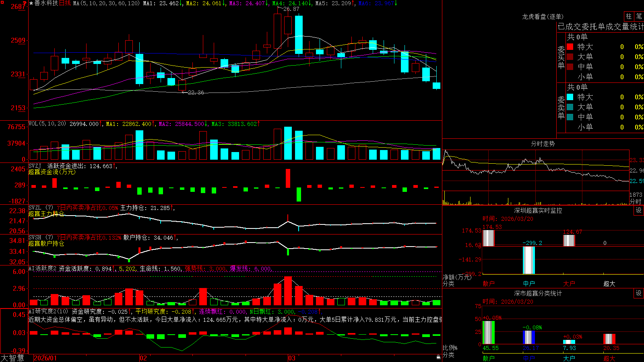Click the dark red 大单 buy-order swatch
Image resolution: width=644 pixels, height=362 pixels.
(x=570, y=57)
